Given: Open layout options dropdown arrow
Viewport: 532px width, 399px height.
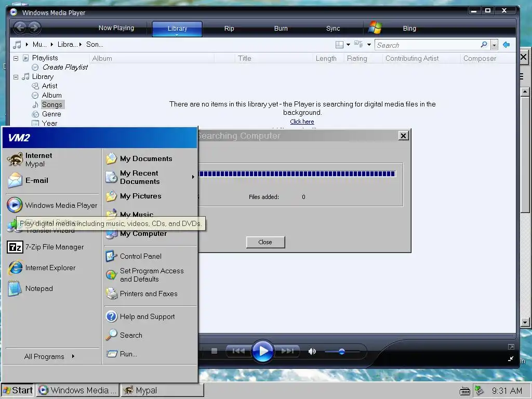Looking at the screenshot, I should [348, 45].
